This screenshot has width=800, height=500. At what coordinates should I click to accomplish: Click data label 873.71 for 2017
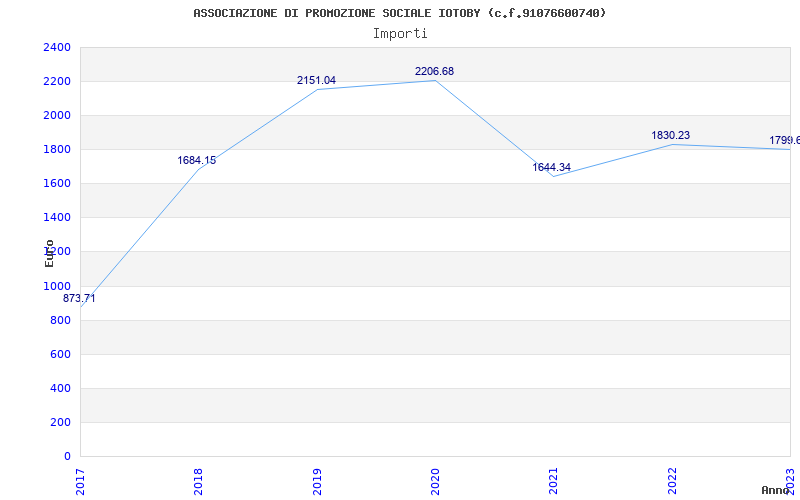tap(79, 298)
